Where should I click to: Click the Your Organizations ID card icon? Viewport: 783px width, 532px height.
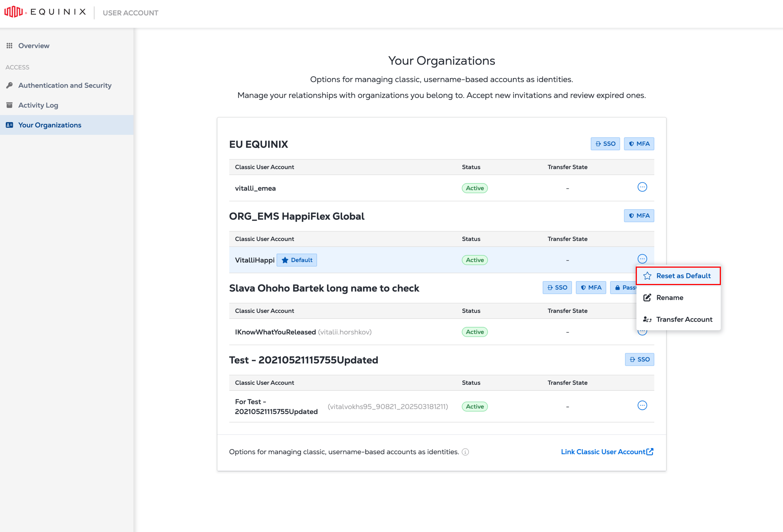click(10, 125)
